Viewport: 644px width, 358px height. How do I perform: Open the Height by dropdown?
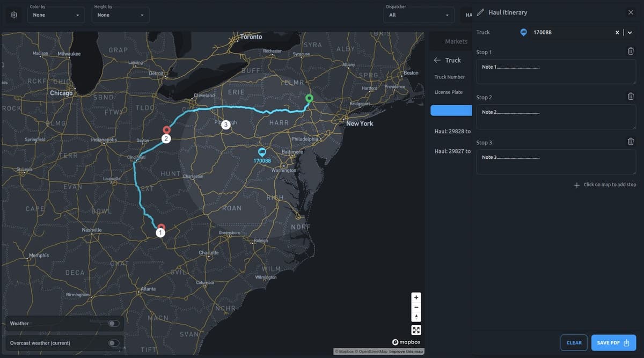pyautogui.click(x=120, y=15)
